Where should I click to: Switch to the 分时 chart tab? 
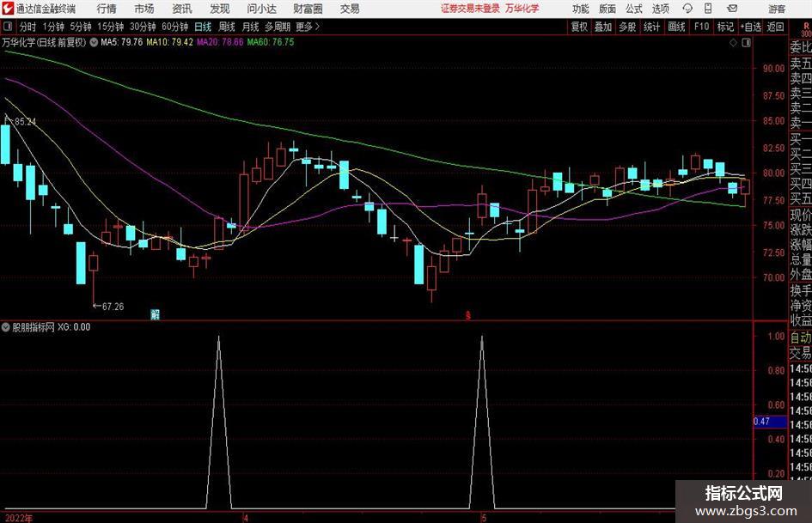point(28,27)
